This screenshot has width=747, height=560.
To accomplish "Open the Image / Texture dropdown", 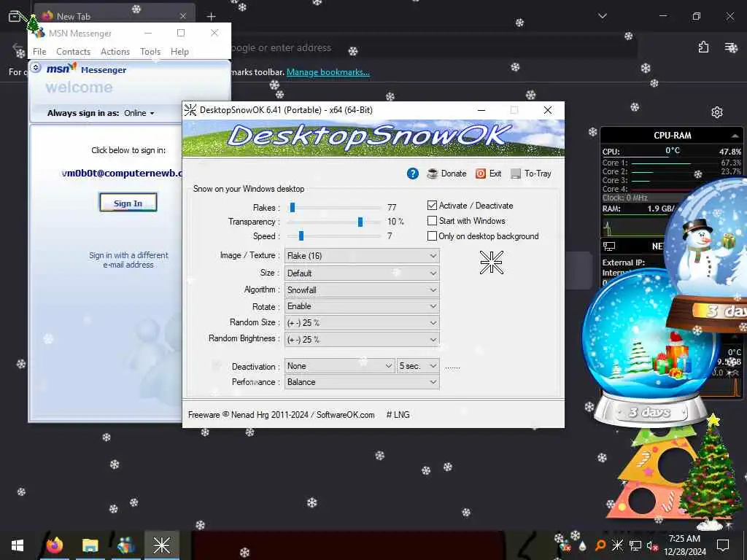I will [362, 256].
